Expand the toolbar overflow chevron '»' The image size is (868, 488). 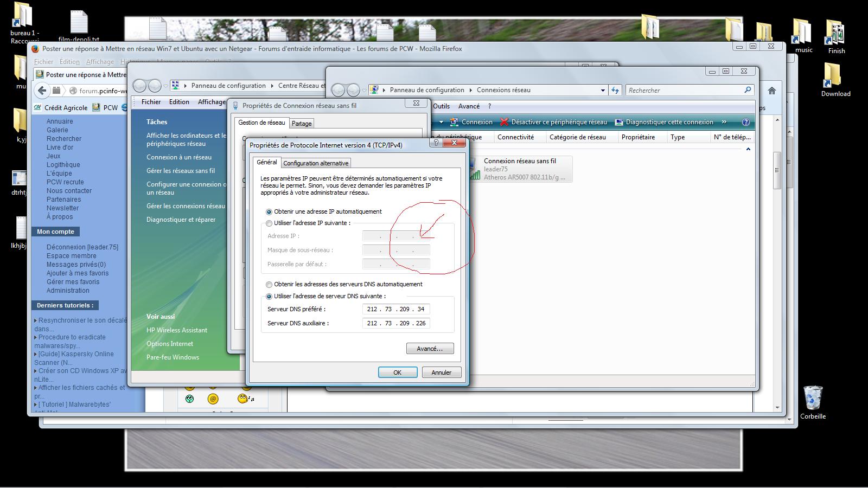[724, 122]
